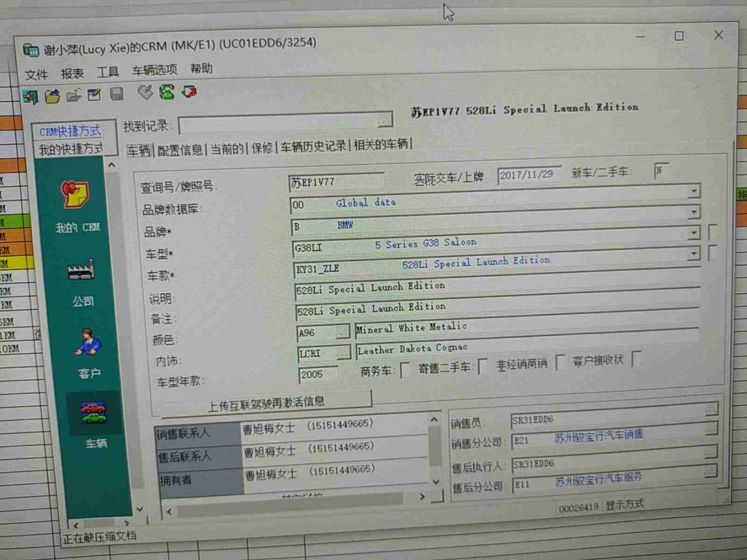Click the 上传互联驾驶再激活信息 button
747x560 pixels.
[266, 403]
